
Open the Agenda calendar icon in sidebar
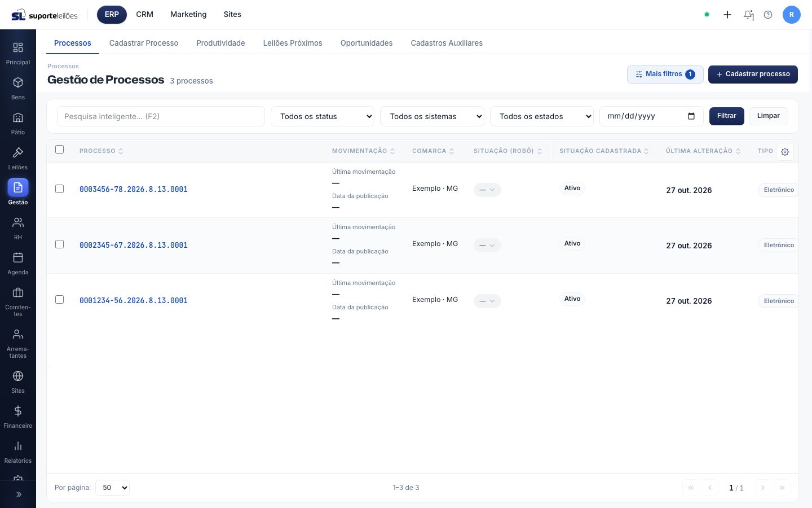[18, 257]
